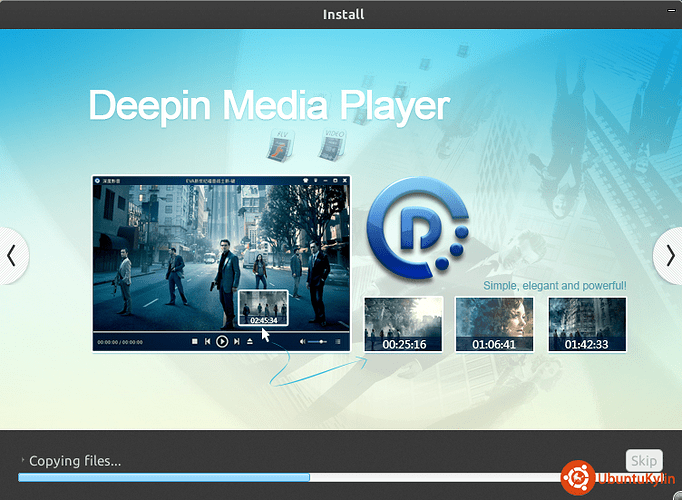
Task: Click the Deepin Media Player logo
Action: tap(418, 228)
